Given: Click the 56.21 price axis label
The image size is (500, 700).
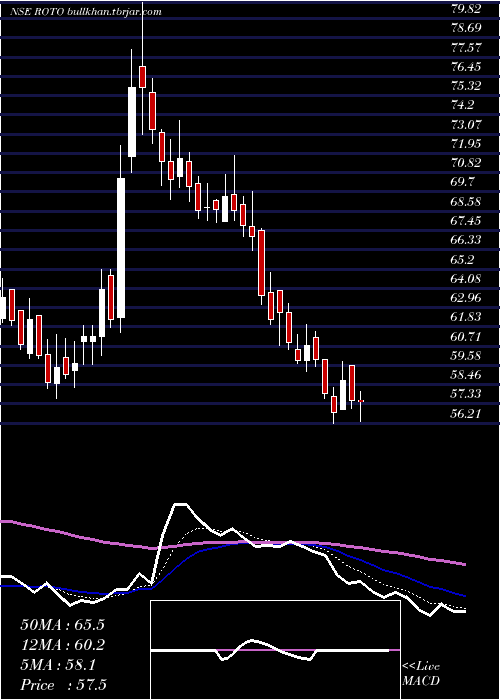Looking at the screenshot, I should [467, 414].
